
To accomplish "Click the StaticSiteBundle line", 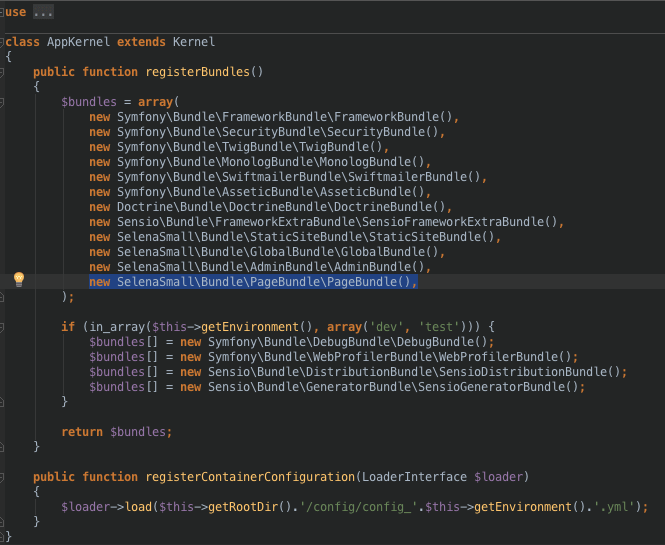I will pos(295,237).
